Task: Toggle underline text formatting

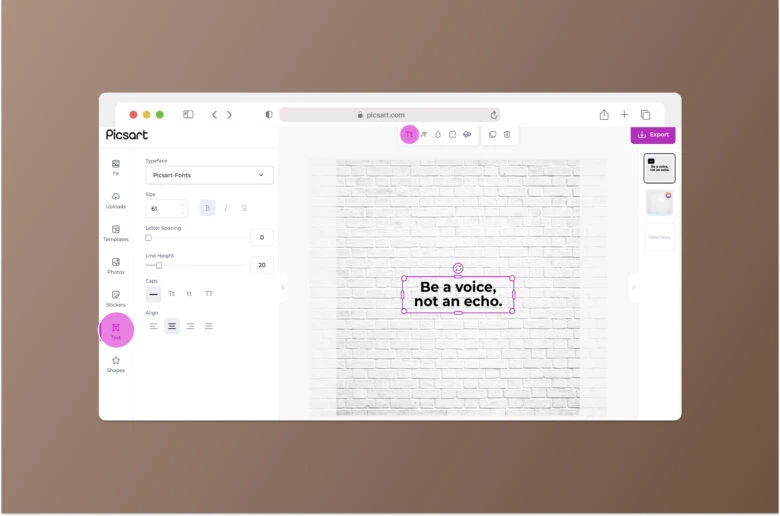Action: pos(244,208)
